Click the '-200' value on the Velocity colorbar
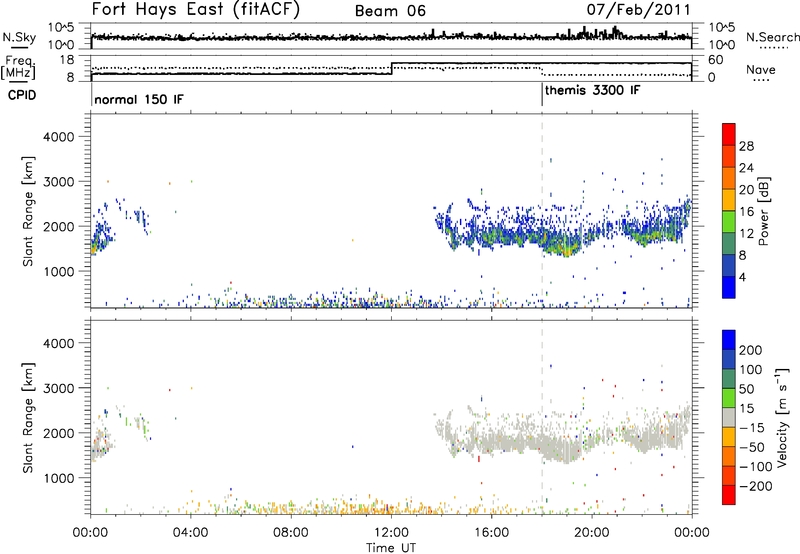 click(x=756, y=486)
